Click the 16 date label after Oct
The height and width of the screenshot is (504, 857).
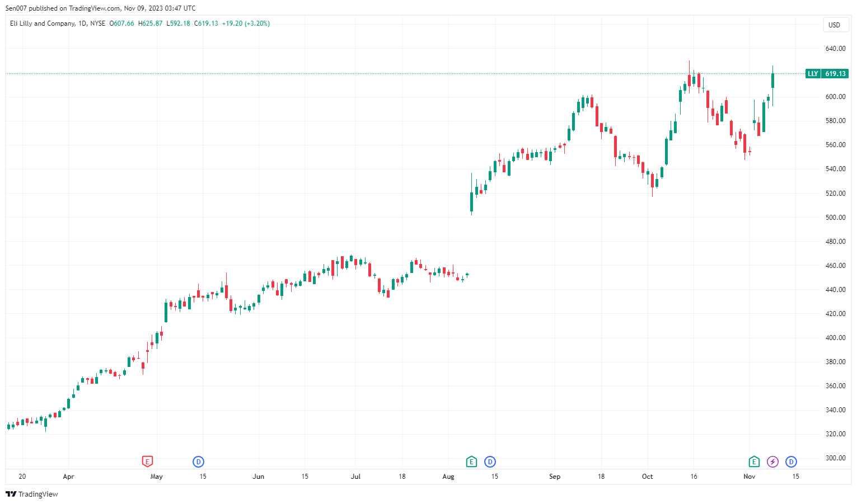pos(694,477)
